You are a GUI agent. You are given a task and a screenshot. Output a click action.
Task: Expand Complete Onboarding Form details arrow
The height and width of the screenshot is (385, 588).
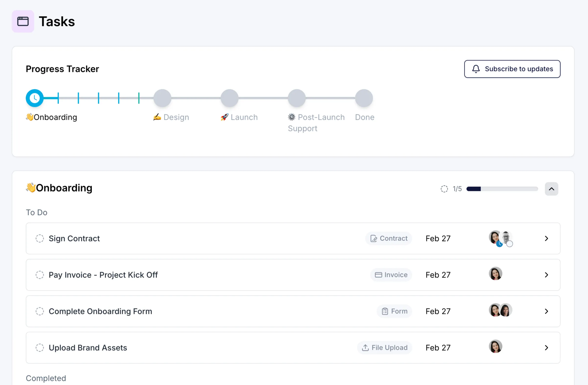point(546,311)
